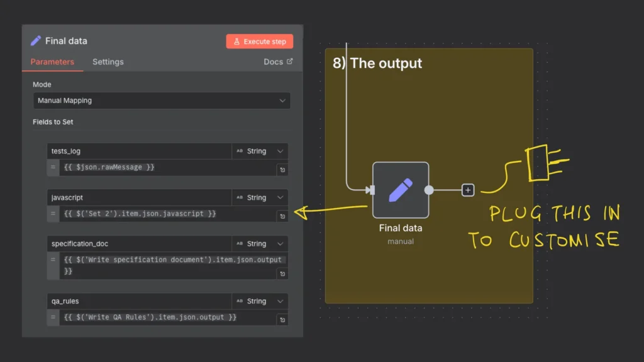644x362 pixels.
Task: Open the String type dropdown for tests_log
Action: (x=260, y=151)
